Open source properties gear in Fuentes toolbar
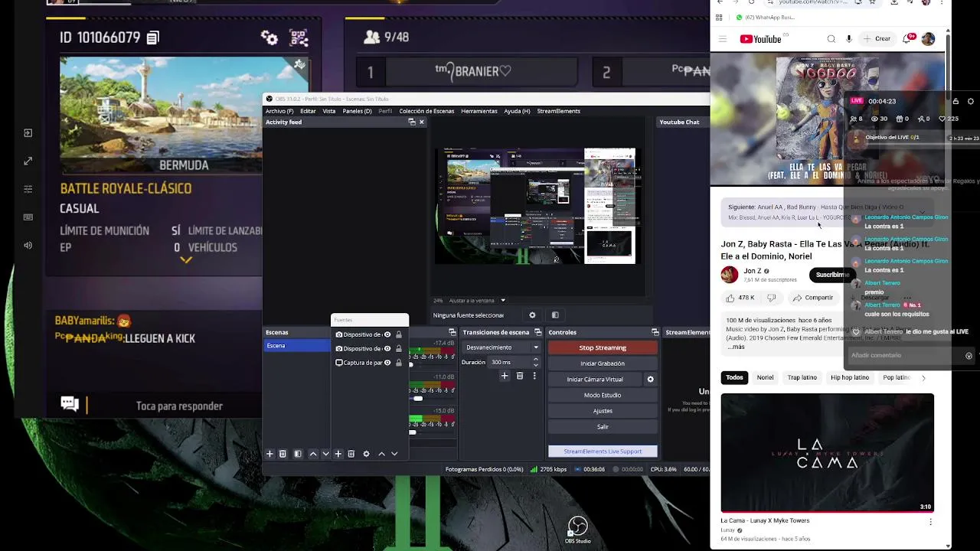 [366, 454]
